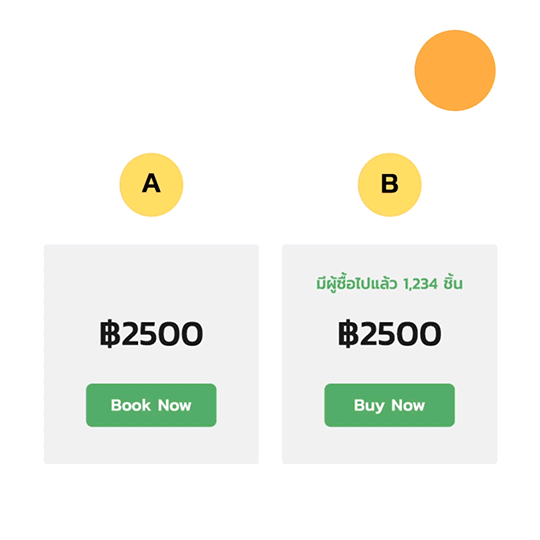Select the yellow B badge
This screenshot has width=540, height=540.
coord(390,185)
